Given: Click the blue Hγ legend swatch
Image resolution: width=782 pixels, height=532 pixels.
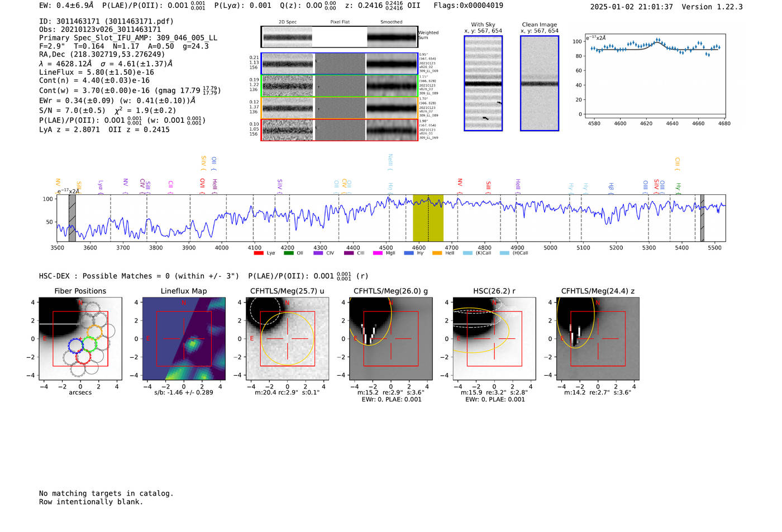Looking at the screenshot, I should coord(409,253).
